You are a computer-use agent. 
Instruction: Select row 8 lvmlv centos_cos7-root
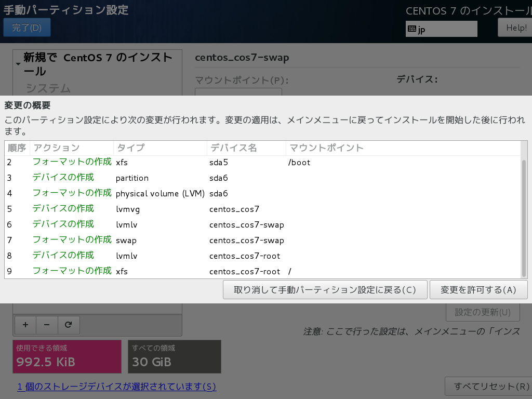click(x=262, y=256)
